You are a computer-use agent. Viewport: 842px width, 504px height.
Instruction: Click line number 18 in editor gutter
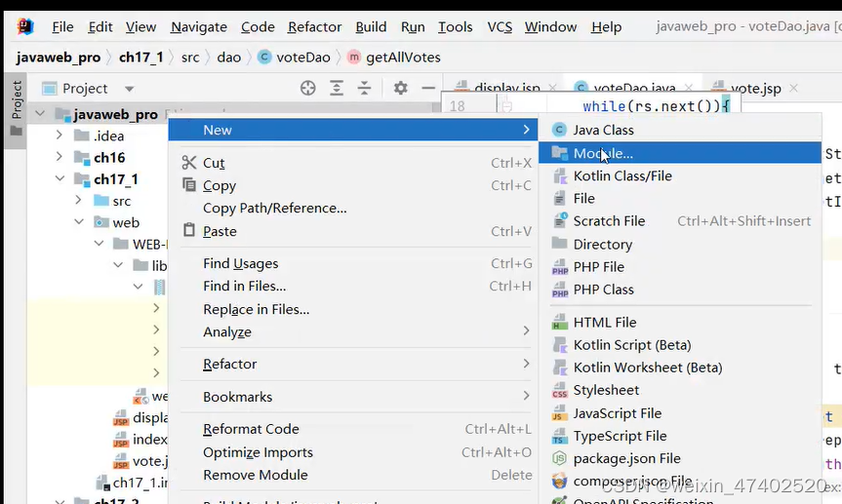[457, 106]
